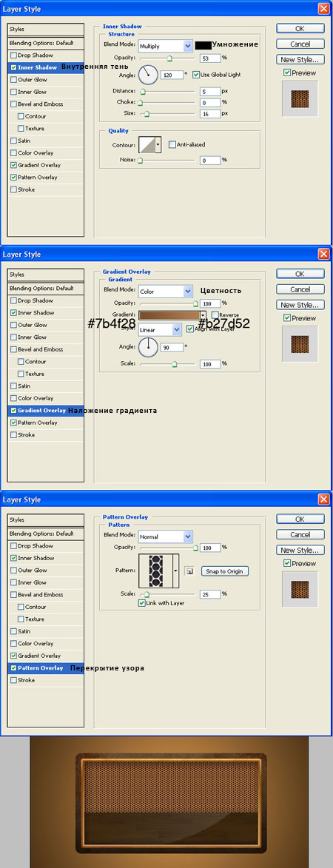
Task: Click the pattern swatch in Pattern Overlay dialog
Action: point(155,570)
